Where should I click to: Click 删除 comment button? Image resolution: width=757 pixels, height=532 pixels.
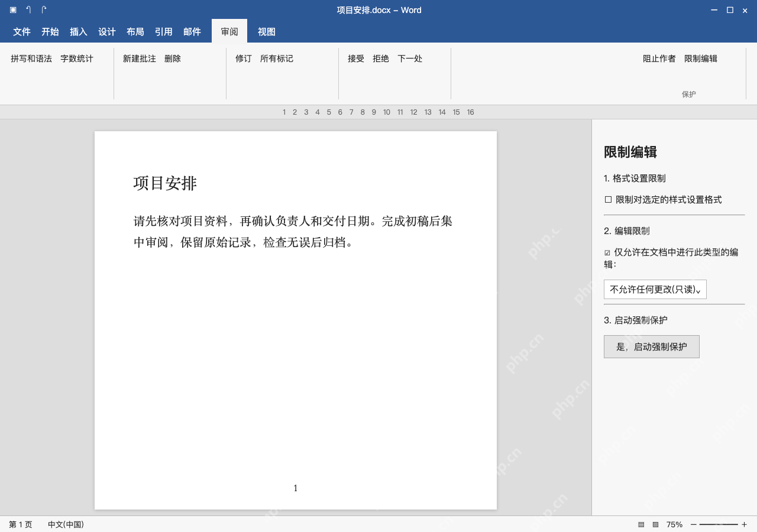[173, 59]
